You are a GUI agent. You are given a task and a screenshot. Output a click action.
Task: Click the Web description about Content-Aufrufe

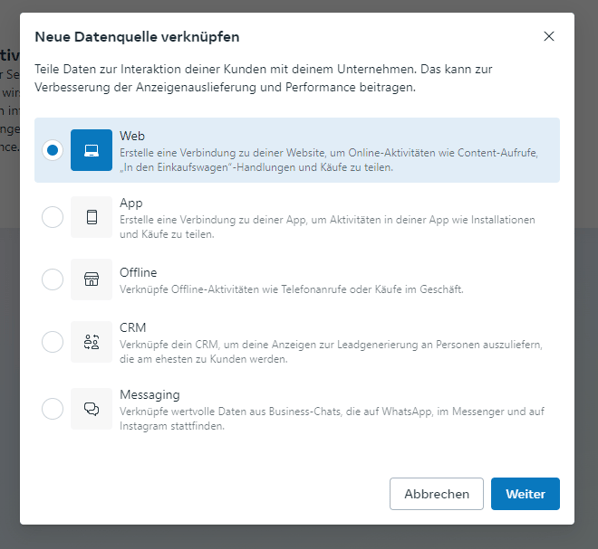[x=329, y=160]
